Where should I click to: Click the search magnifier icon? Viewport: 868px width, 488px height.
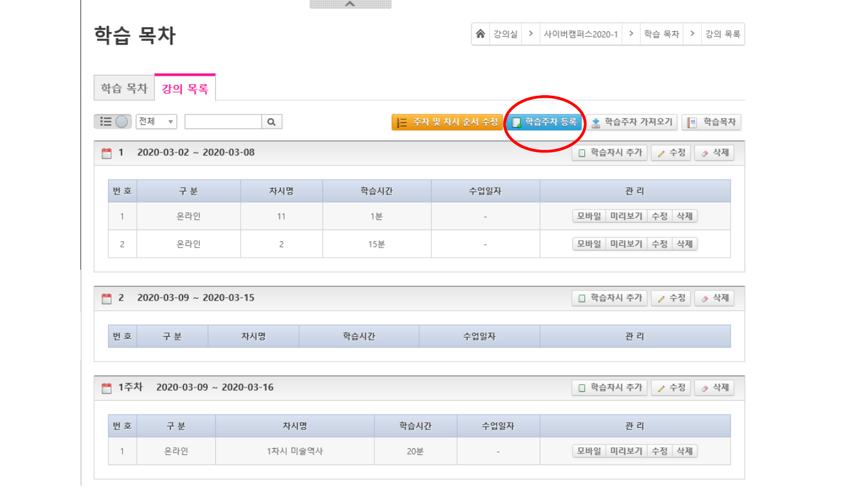tap(271, 122)
